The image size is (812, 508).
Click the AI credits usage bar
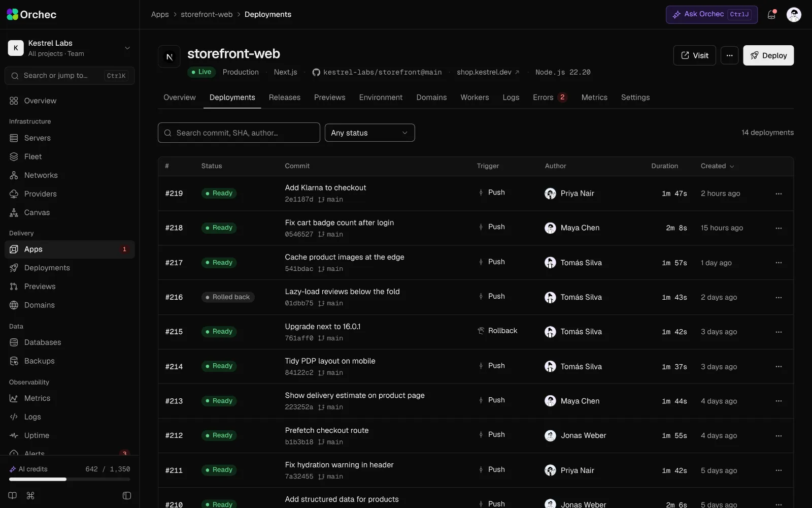[70, 479]
